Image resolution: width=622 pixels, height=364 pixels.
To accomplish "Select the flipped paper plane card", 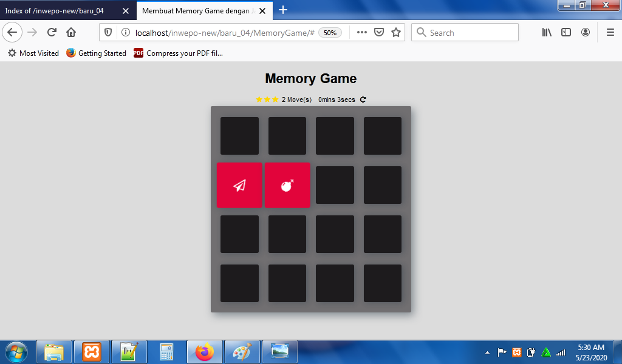I will pyautogui.click(x=239, y=185).
